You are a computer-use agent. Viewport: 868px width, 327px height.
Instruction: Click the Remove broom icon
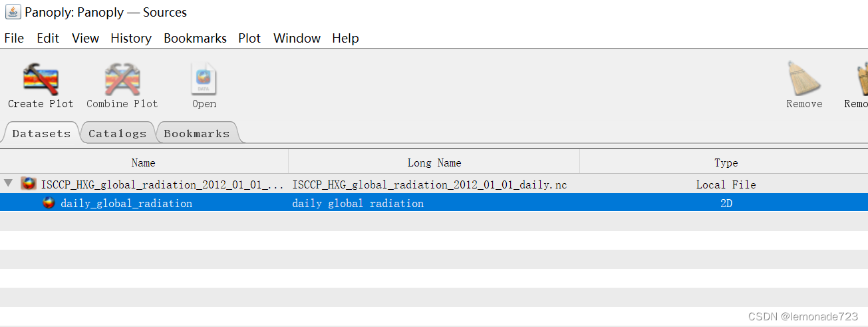click(804, 78)
